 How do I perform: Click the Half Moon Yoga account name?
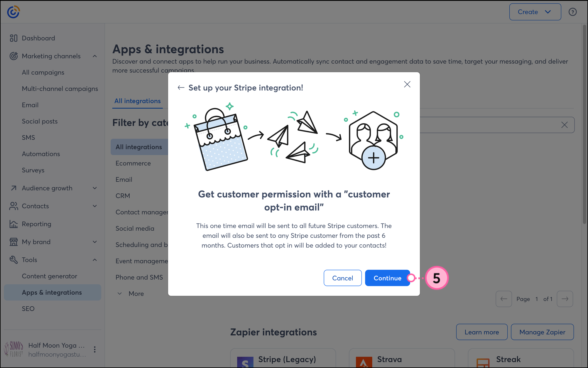[56, 345]
